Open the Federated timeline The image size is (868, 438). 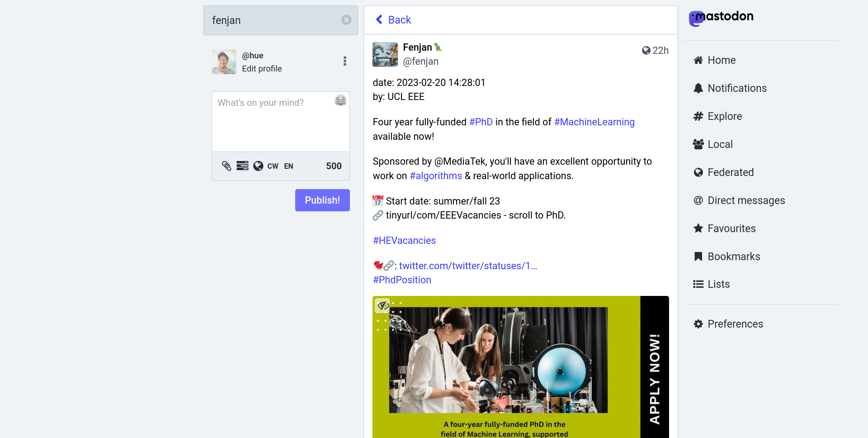pyautogui.click(x=724, y=172)
